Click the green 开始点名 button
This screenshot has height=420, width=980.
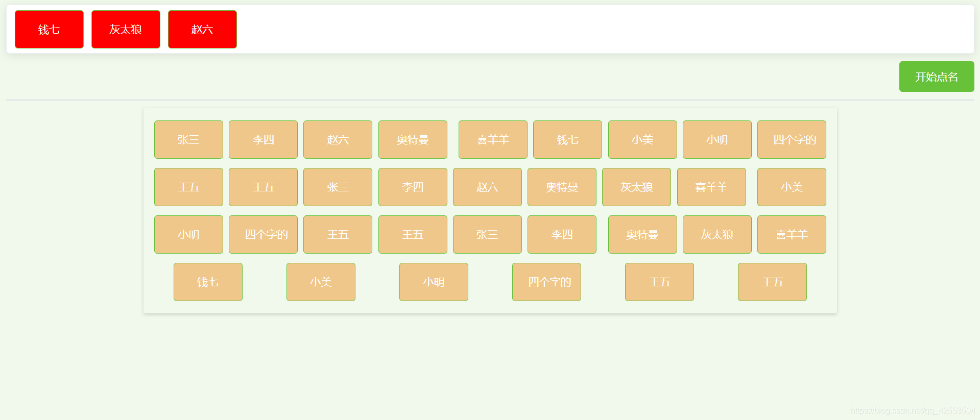(937, 77)
